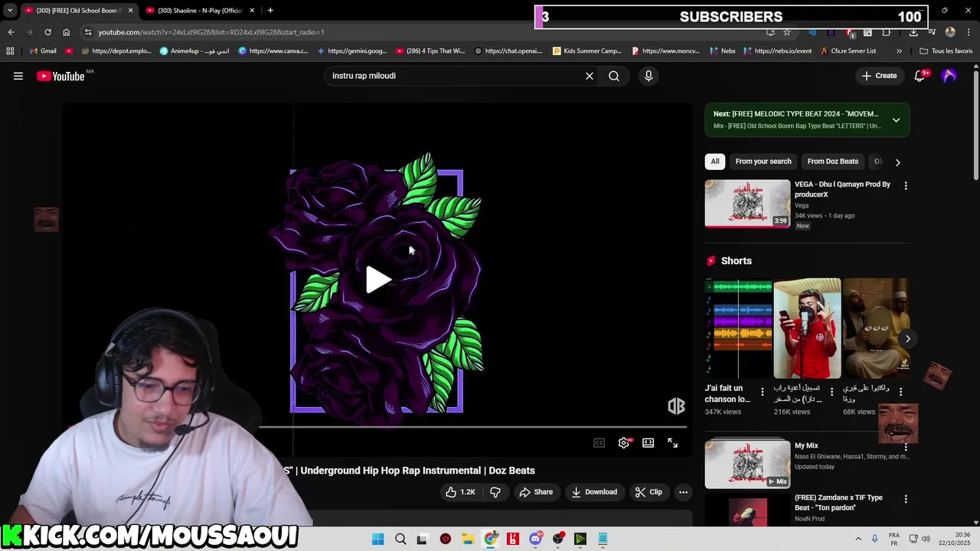980x551 pixels.
Task: Open the red-shirt singer Short thumbnail
Action: point(807,329)
